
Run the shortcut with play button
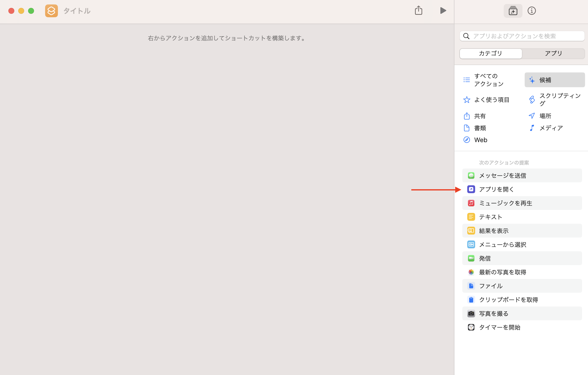[x=443, y=11]
